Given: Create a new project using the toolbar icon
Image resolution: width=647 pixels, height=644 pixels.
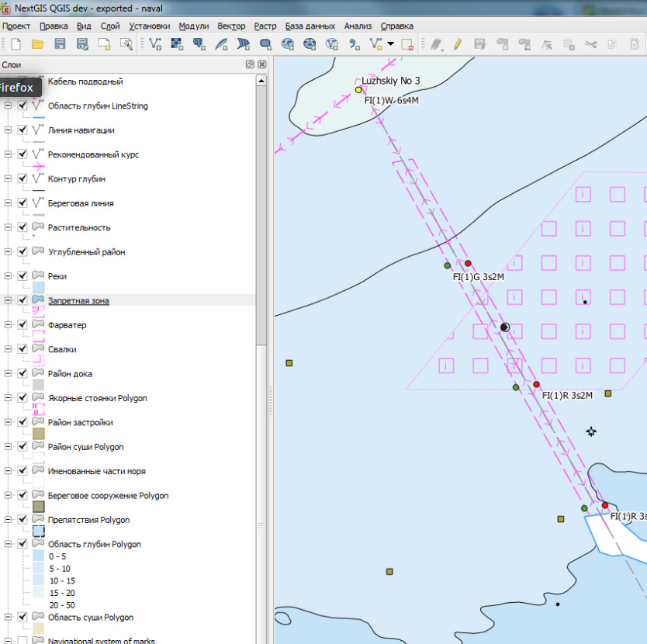Looking at the screenshot, I should pyautogui.click(x=17, y=45).
